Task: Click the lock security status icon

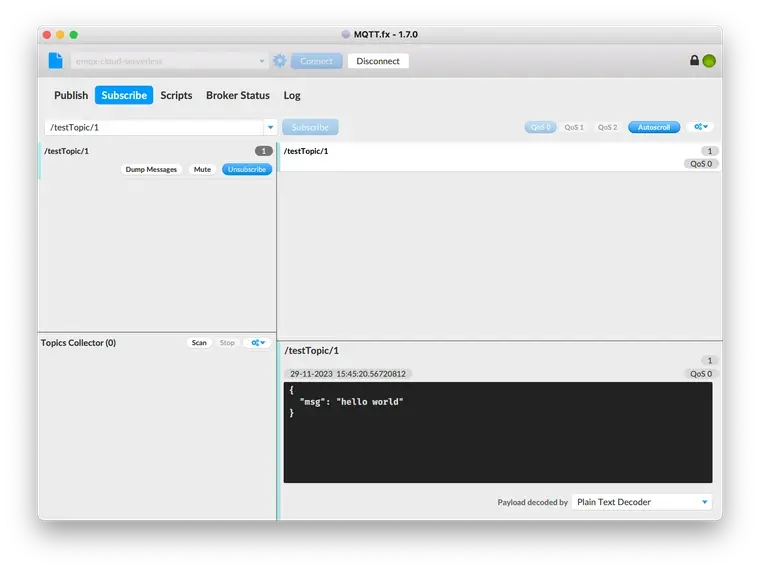Action: [x=694, y=60]
